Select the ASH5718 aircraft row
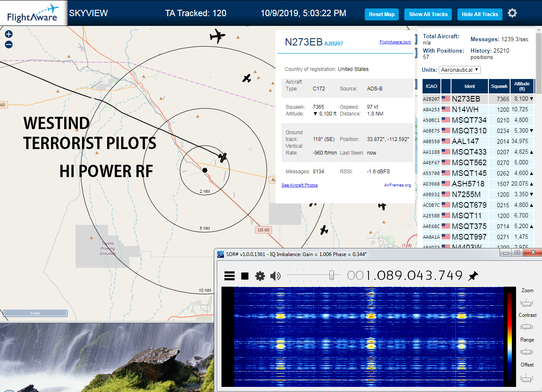The image size is (542, 392). [478, 184]
